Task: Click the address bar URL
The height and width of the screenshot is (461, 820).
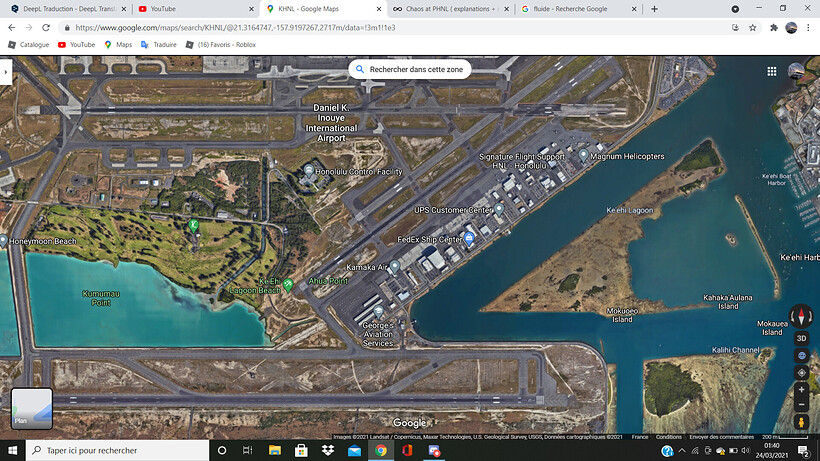Action: point(235,28)
